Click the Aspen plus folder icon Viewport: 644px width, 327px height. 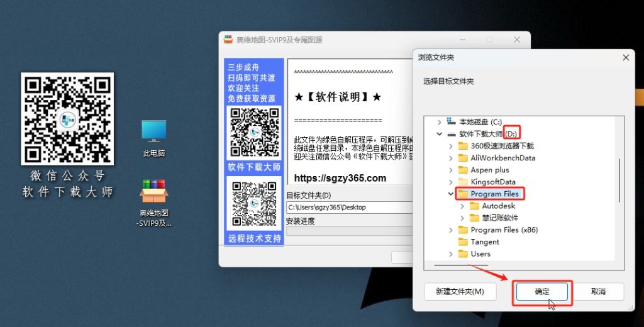coord(463,170)
